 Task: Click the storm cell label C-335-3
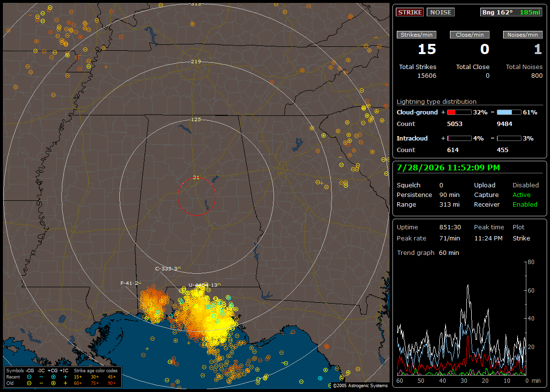coord(166,269)
